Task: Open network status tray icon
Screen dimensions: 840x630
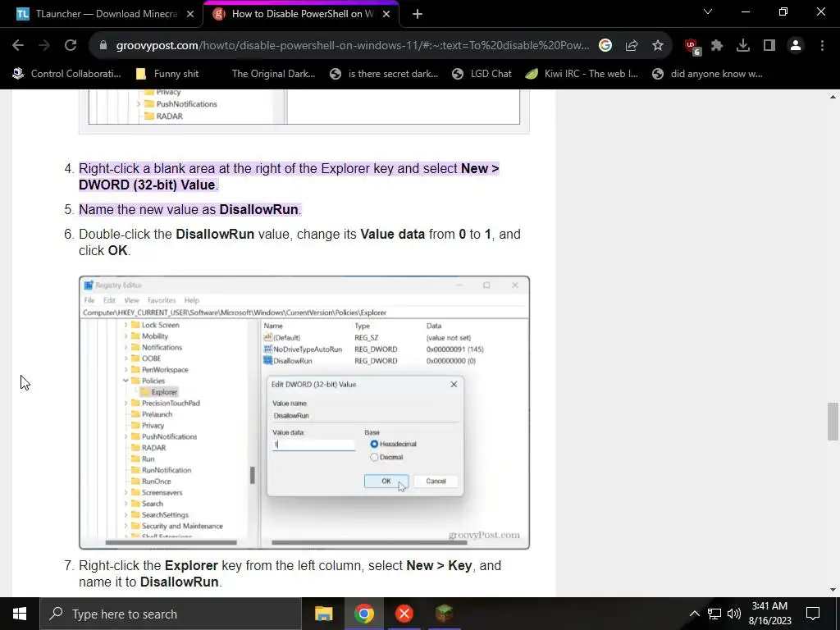Action: tap(714, 614)
